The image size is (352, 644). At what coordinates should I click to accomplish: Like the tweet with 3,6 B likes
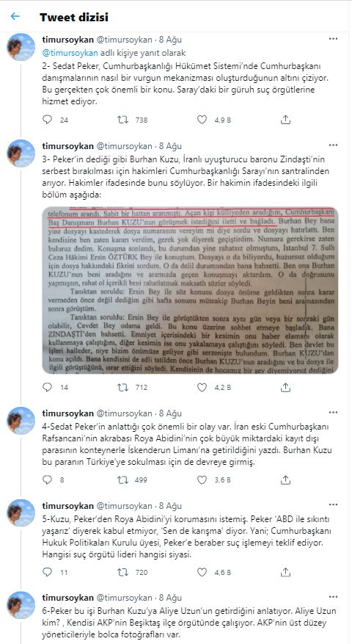pos(202,480)
